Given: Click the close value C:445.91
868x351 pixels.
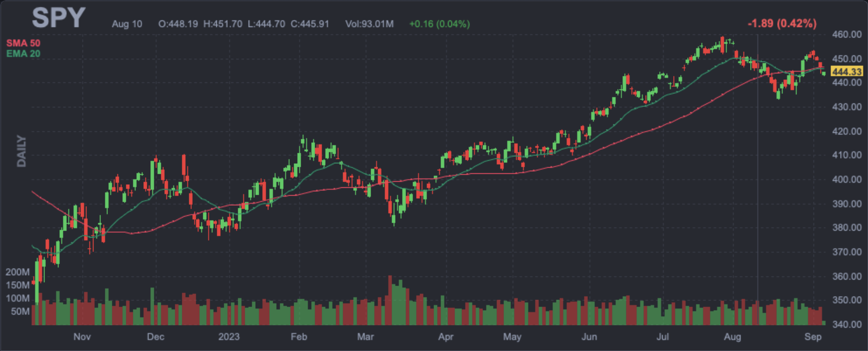Looking at the screenshot, I should [310, 24].
